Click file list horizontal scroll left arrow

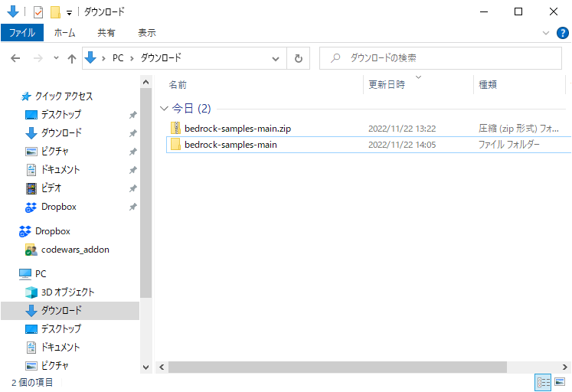click(x=162, y=367)
